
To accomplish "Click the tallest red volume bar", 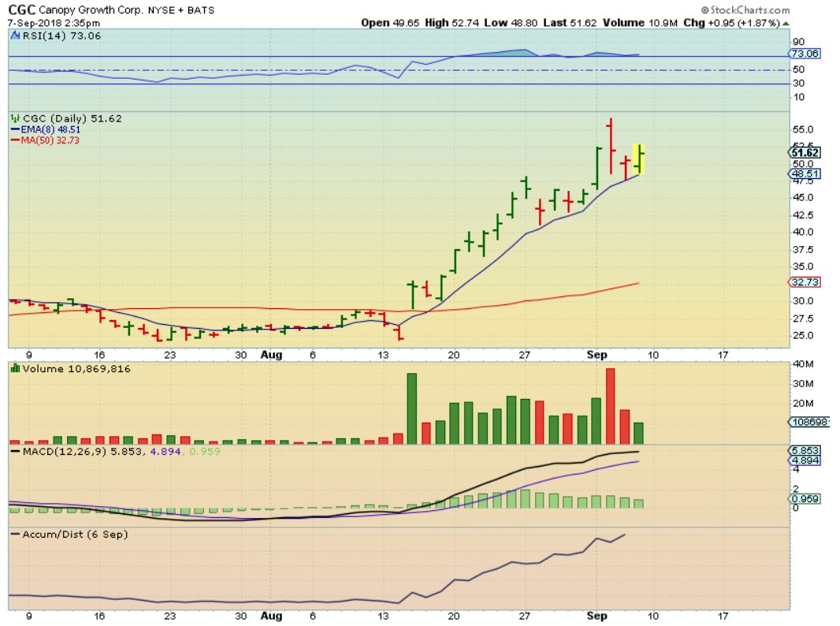I will click(x=610, y=406).
